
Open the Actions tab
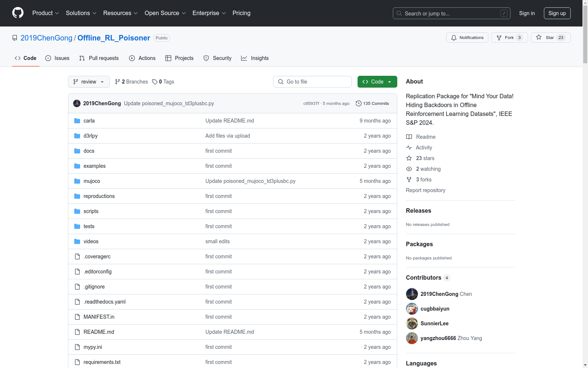(x=142, y=58)
